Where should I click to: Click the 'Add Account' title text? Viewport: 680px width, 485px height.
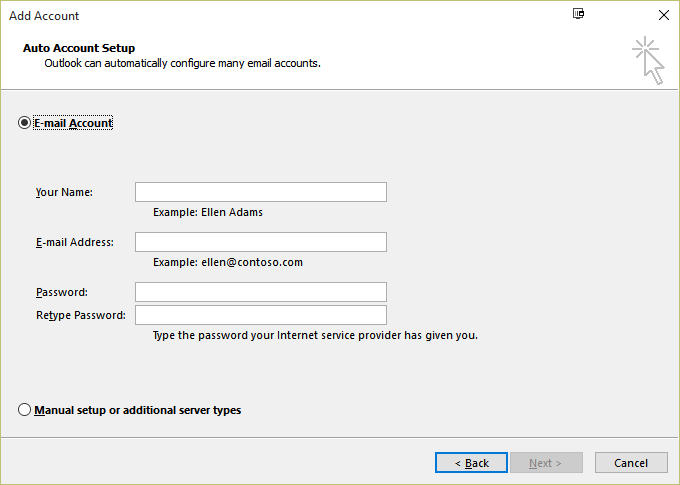point(44,16)
